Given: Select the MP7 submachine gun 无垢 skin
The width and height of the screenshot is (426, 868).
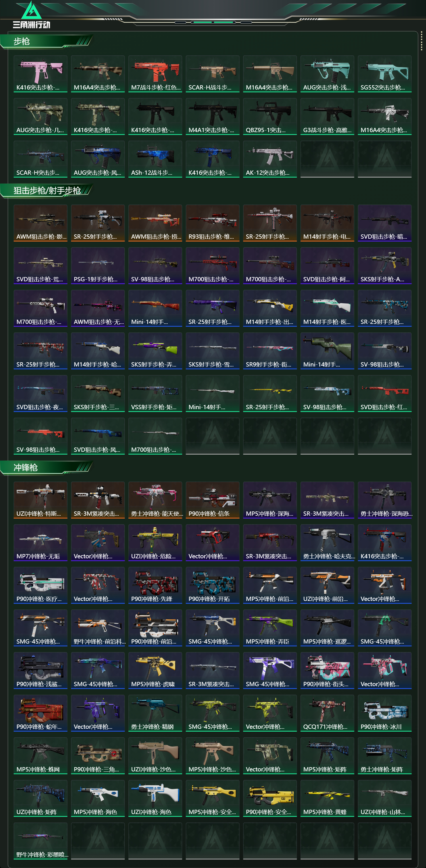Looking at the screenshot, I should pos(40,543).
